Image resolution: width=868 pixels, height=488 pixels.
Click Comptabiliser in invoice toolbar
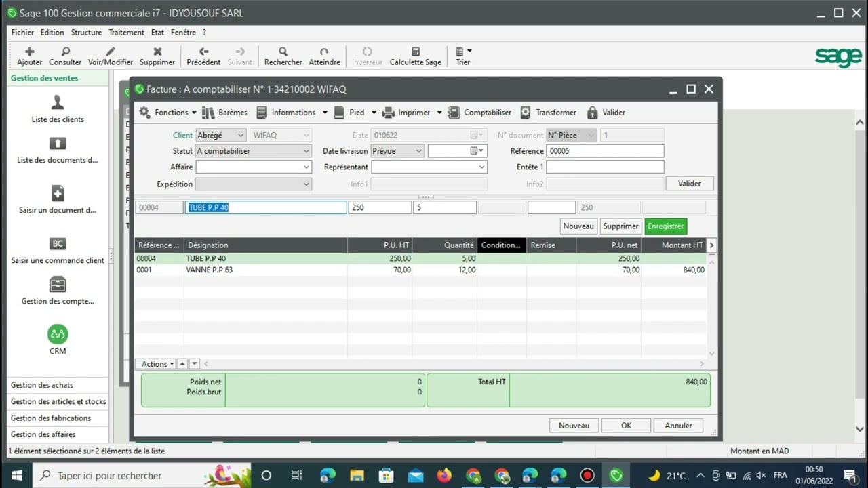pyautogui.click(x=479, y=113)
